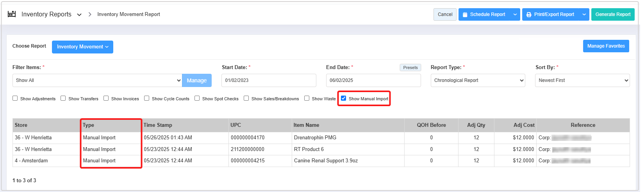Open the Print/Export Report arrow dropdown
644x192 pixels.
click(x=584, y=14)
